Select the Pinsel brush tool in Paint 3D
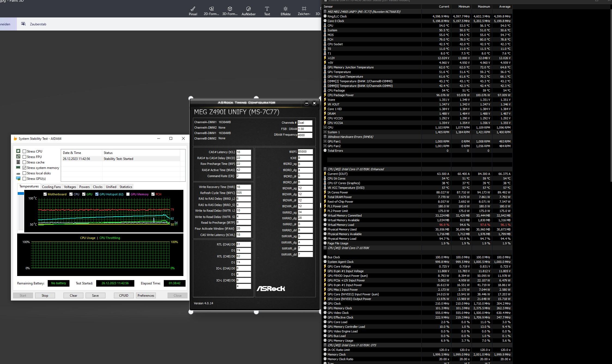This screenshot has width=612, height=364. (193, 11)
